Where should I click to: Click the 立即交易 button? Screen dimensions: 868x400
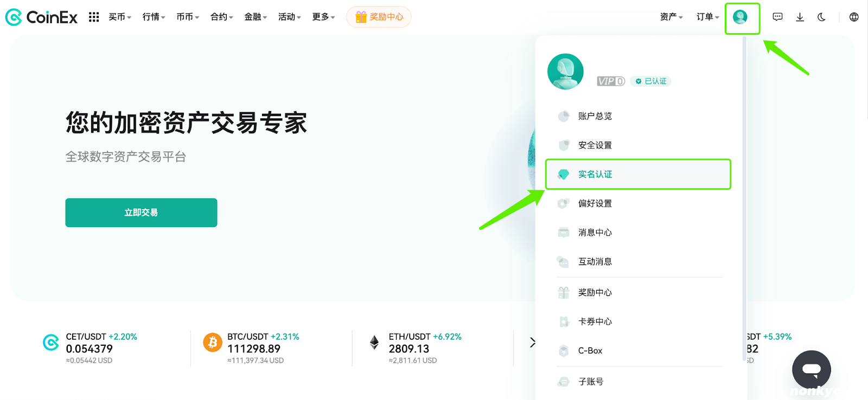coord(141,212)
